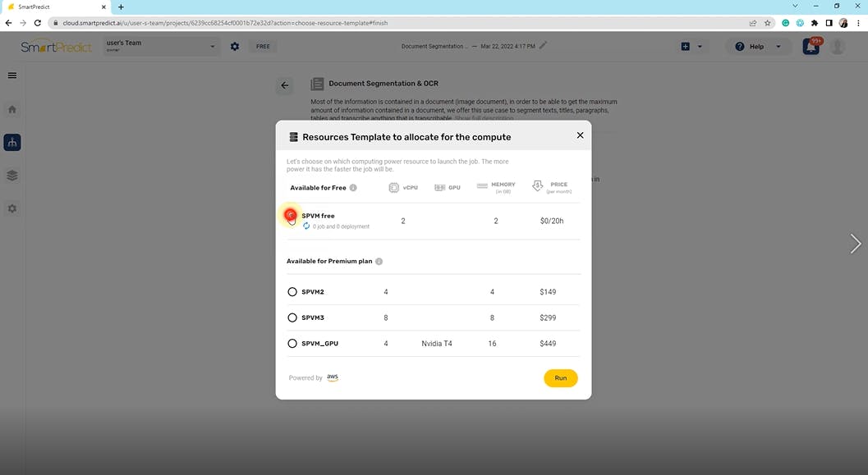Click the team settings gear icon
Image resolution: width=868 pixels, height=475 pixels.
(x=235, y=47)
